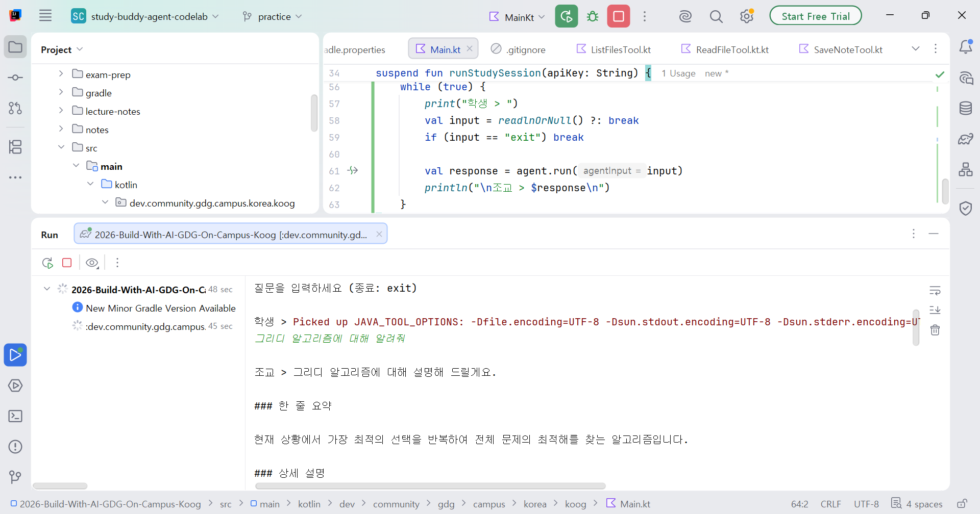Switch to the ListFilesTool.kt tab

(614, 49)
